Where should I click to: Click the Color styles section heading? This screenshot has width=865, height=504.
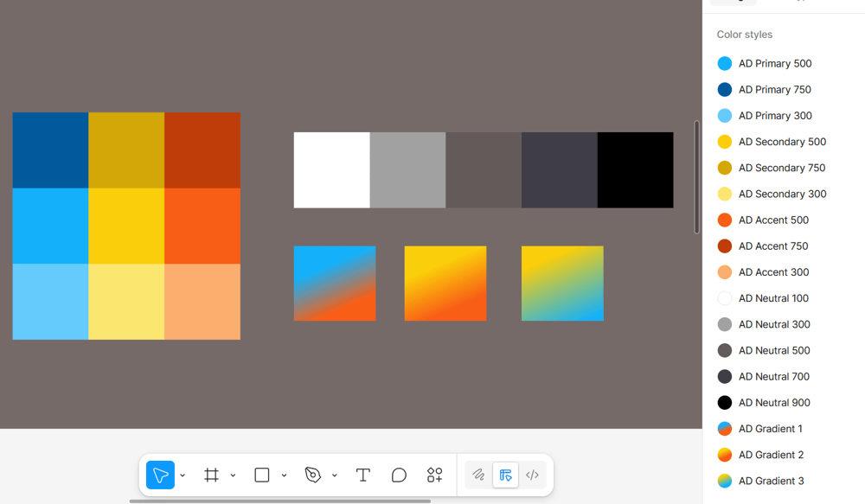pos(744,35)
